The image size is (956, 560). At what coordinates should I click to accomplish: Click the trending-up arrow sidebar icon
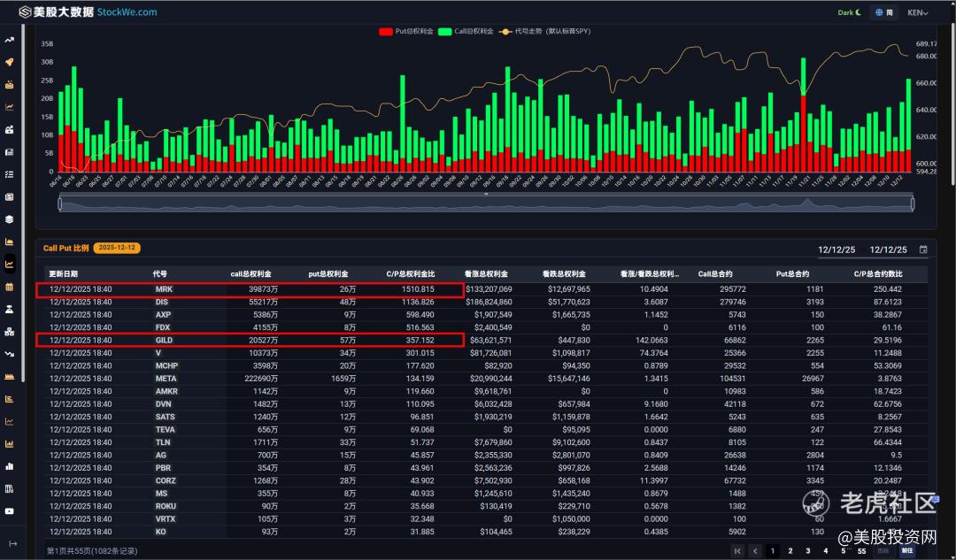point(10,40)
